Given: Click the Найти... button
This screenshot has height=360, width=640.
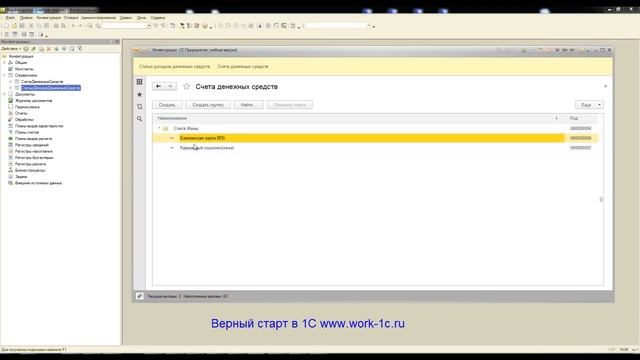Looking at the screenshot, I should pyautogui.click(x=249, y=105).
